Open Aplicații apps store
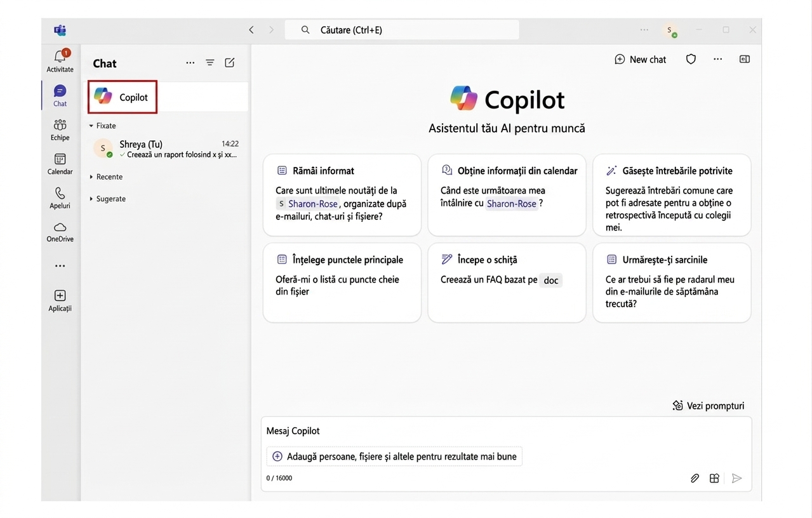Image resolution: width=812 pixels, height=518 pixels. click(60, 300)
